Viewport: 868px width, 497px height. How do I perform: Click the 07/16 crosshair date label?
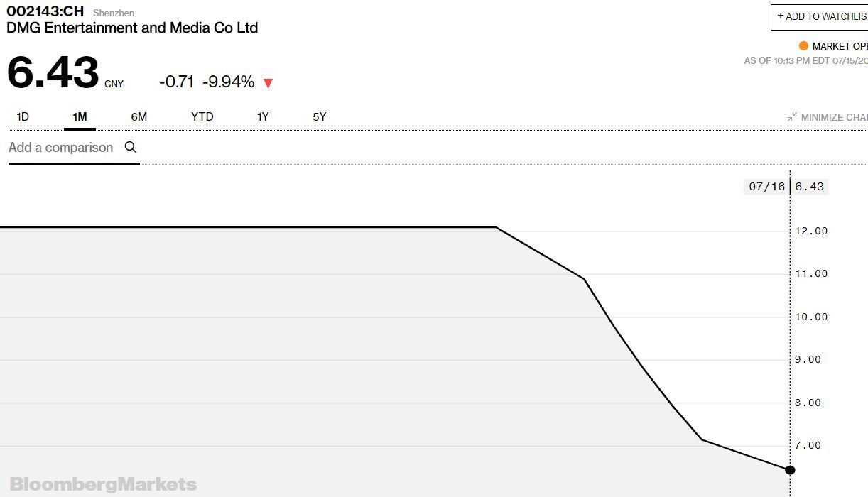766,187
